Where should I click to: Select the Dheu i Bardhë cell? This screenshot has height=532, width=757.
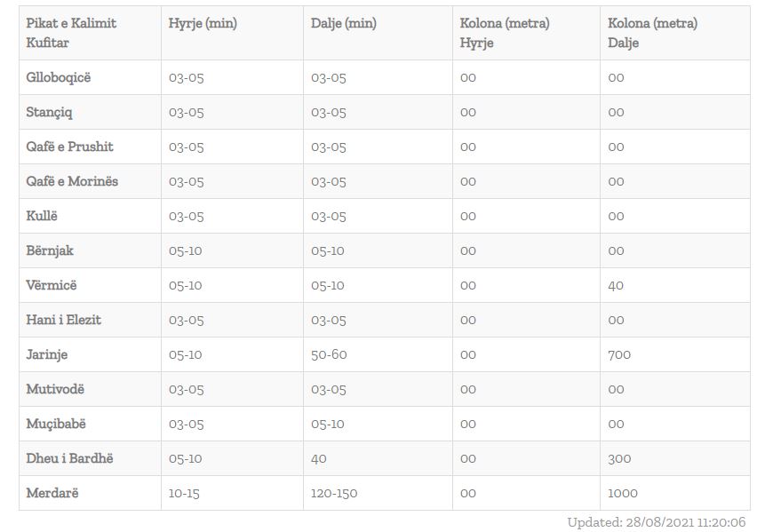tap(70, 458)
